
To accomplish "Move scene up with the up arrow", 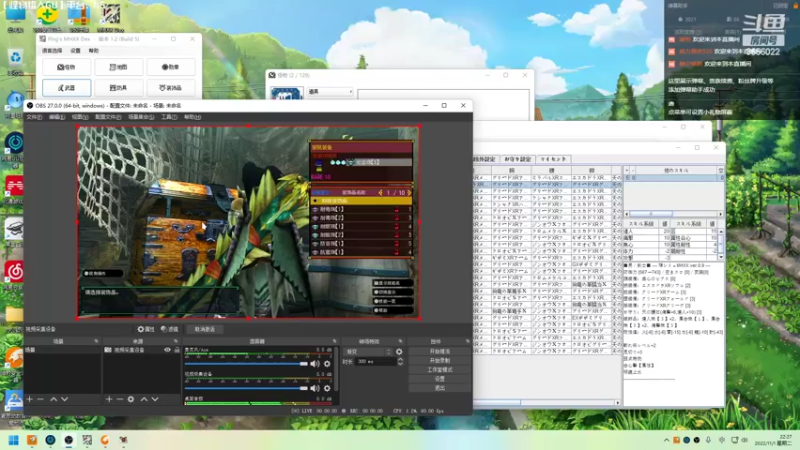I will coord(53,399).
